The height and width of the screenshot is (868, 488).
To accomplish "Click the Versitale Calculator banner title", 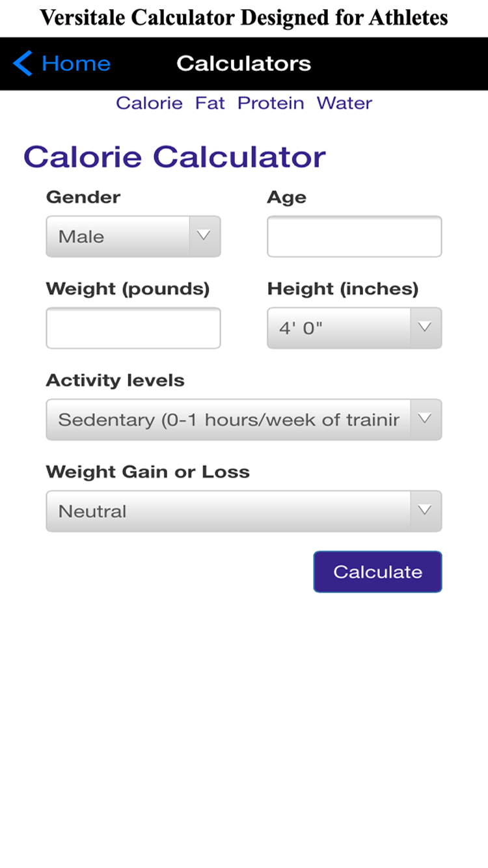I will click(x=244, y=18).
